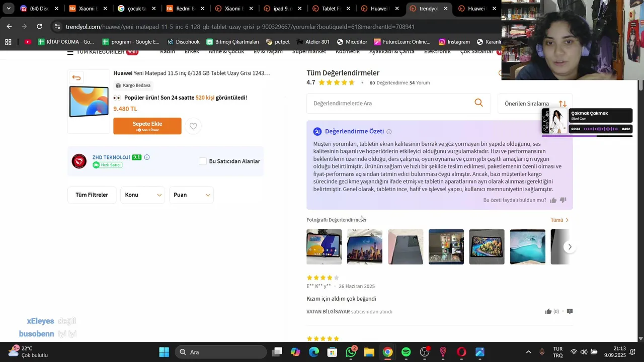Go back with the browser back arrow
Viewport: 644px width, 362px height.
pos(9,26)
